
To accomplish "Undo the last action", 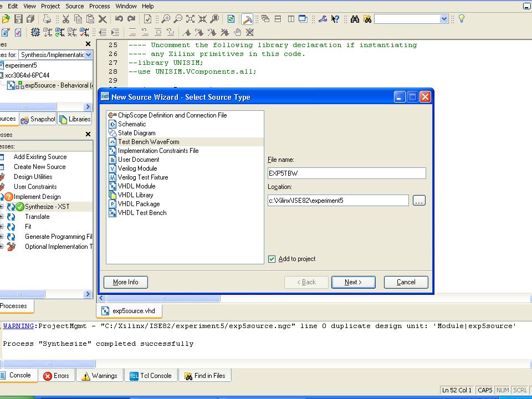I will click(119, 19).
